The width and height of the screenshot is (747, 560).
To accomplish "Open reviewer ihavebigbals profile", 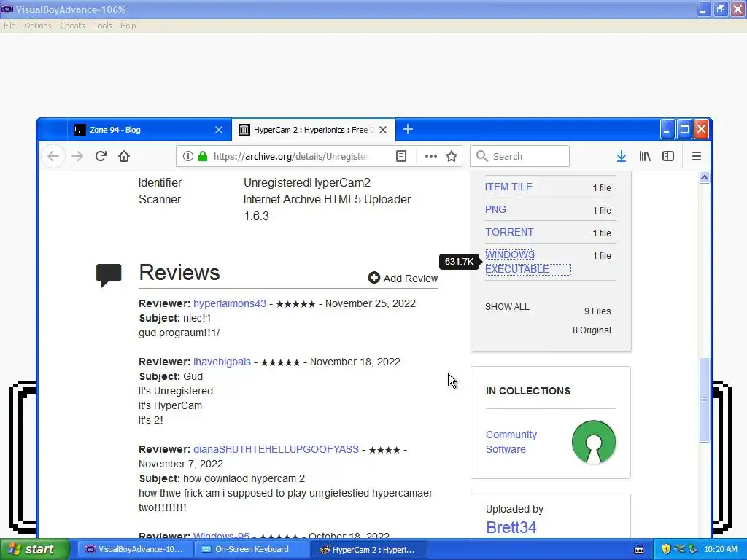I will click(x=222, y=362).
